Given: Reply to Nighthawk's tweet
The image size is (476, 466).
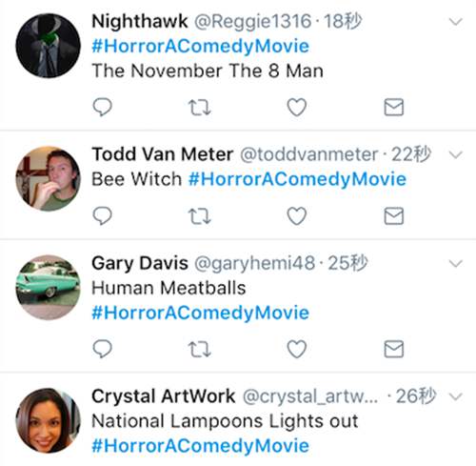Looking at the screenshot, I should pyautogui.click(x=102, y=107).
